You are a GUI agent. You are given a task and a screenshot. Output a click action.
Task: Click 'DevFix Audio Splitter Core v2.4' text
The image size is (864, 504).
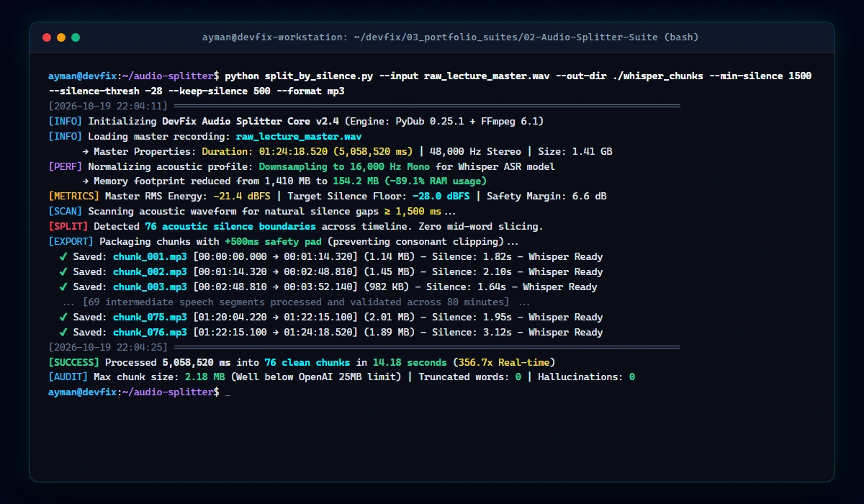point(250,121)
